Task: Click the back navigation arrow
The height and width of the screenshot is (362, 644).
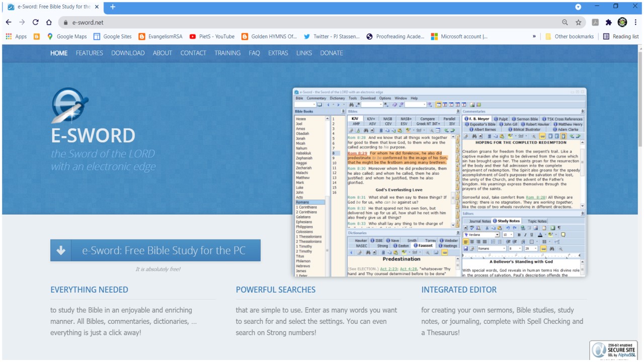Action: click(9, 22)
